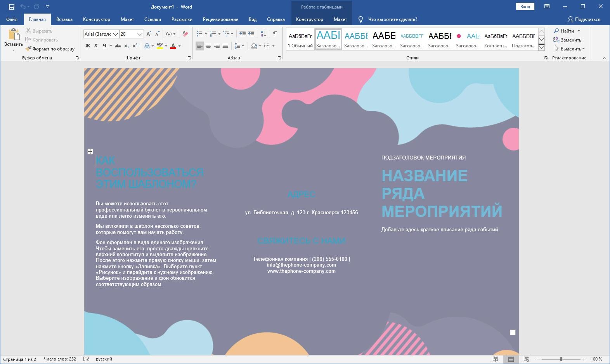The image size is (610, 364).
Task: Switch to the Вставка ribbon tab
Action: pyautogui.click(x=64, y=19)
